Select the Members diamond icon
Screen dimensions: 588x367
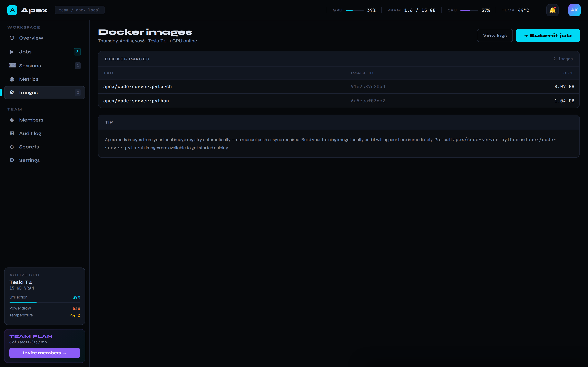tap(12, 120)
